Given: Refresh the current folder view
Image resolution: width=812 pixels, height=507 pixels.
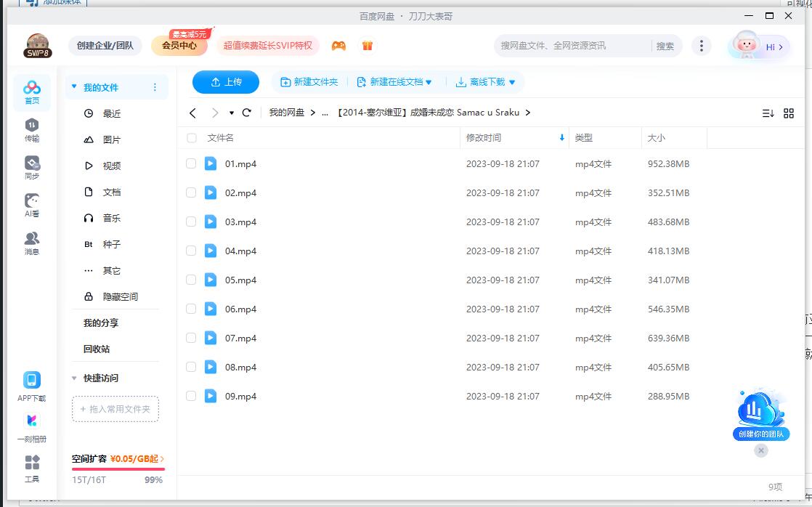Looking at the screenshot, I should pyautogui.click(x=246, y=113).
